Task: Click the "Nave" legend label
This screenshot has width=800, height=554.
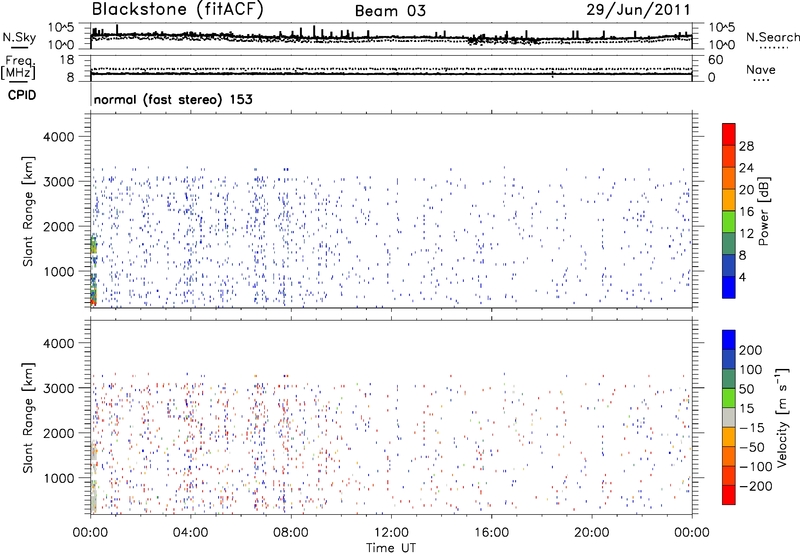Action: (x=761, y=69)
